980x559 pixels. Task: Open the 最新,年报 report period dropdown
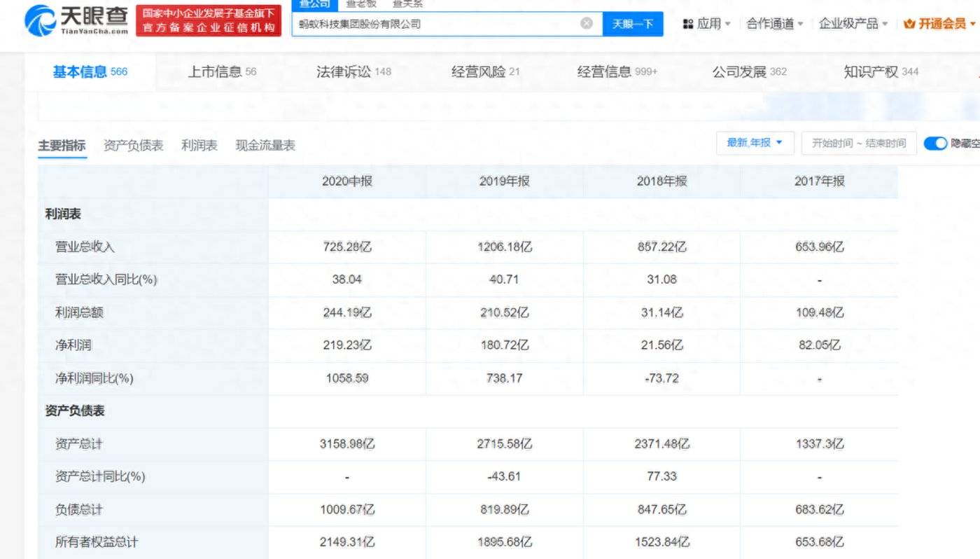[x=755, y=142]
